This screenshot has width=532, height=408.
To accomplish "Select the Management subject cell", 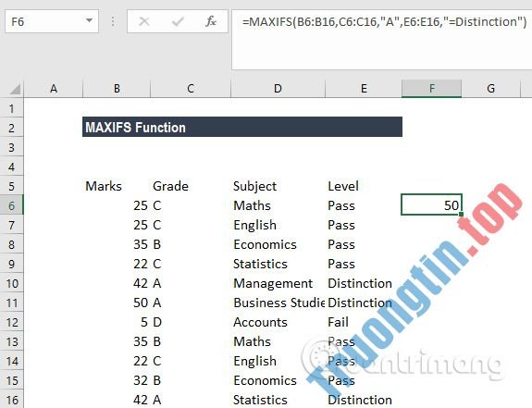I will click(x=278, y=283).
